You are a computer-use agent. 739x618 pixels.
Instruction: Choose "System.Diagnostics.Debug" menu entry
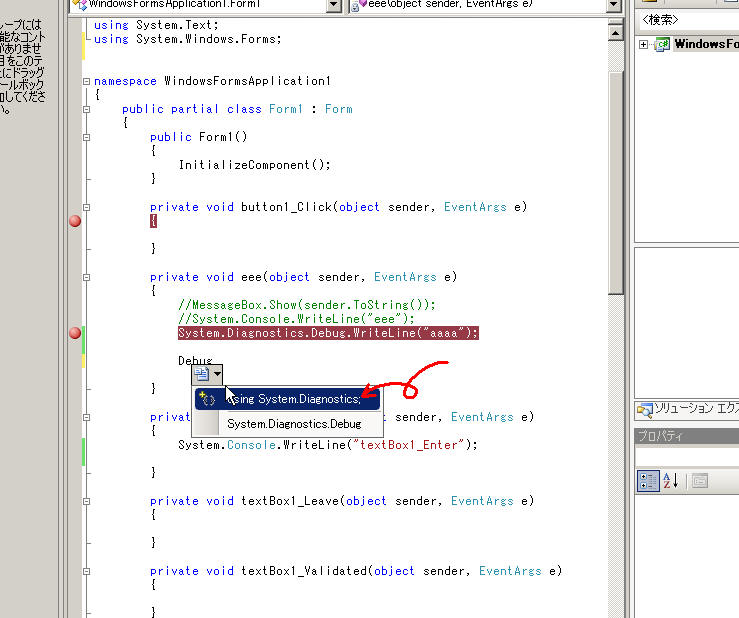coord(294,424)
